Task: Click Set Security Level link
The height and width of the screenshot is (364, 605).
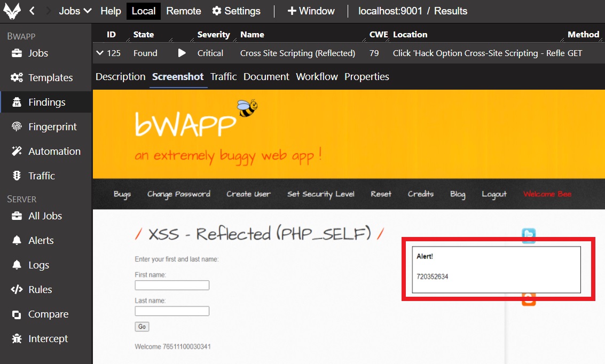Action: click(x=320, y=194)
